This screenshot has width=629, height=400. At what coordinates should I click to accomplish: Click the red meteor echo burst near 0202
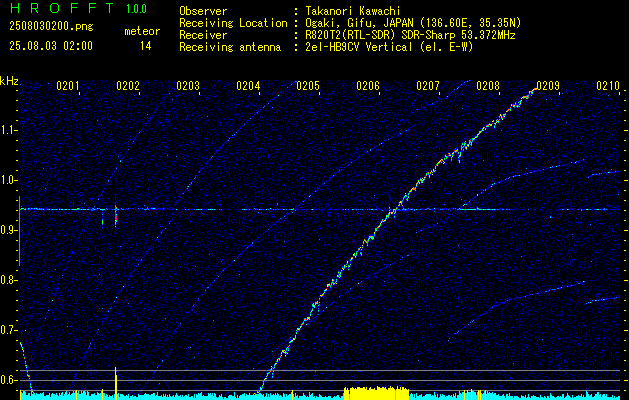(x=116, y=216)
